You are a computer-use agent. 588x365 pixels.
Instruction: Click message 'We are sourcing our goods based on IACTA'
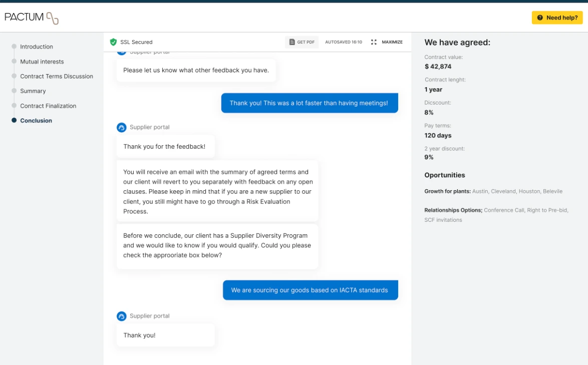[310, 290]
